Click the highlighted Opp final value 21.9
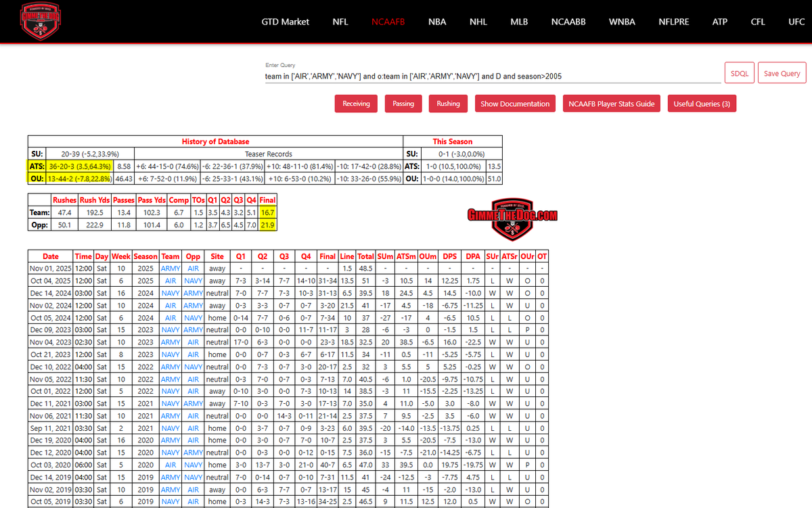812x508 pixels. 267,225
